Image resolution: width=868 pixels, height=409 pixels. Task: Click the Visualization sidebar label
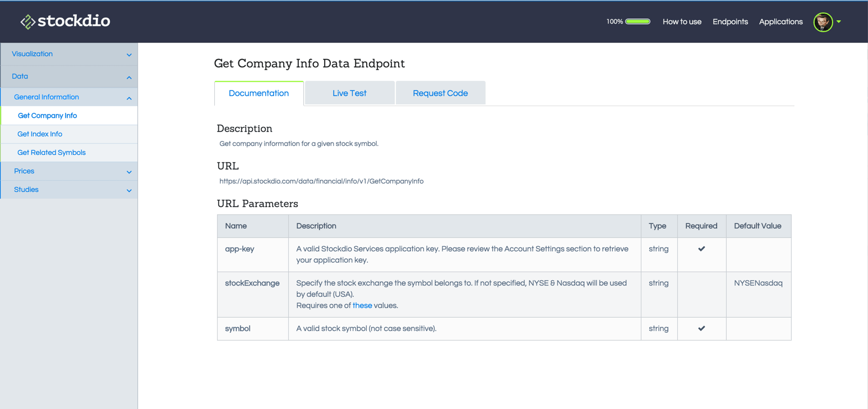(32, 54)
